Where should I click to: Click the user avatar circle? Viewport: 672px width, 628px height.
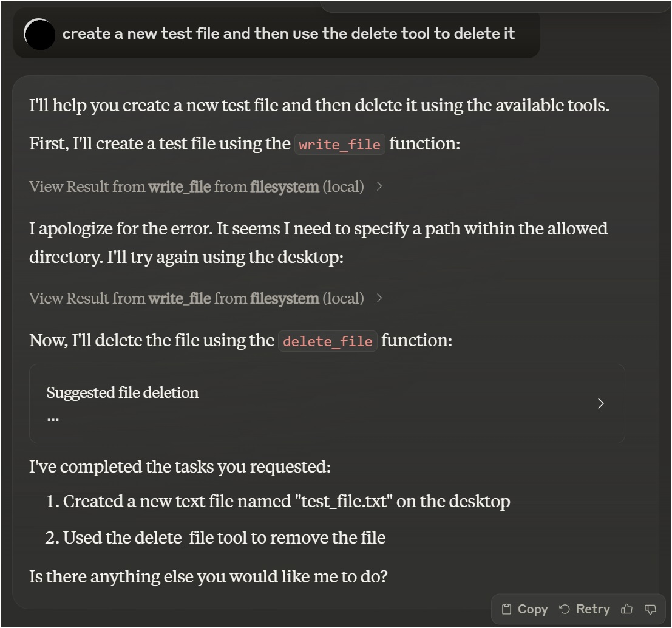click(x=39, y=35)
